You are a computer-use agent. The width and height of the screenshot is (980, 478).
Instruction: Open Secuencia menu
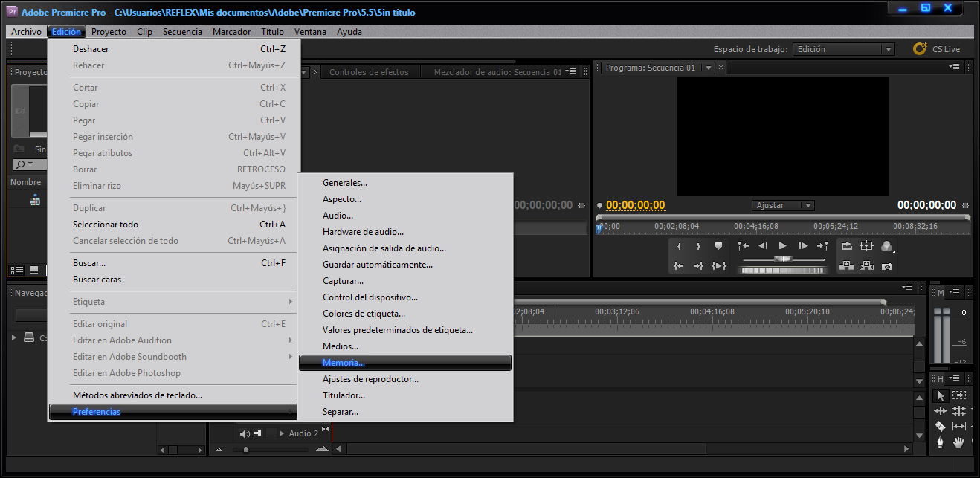tap(182, 32)
